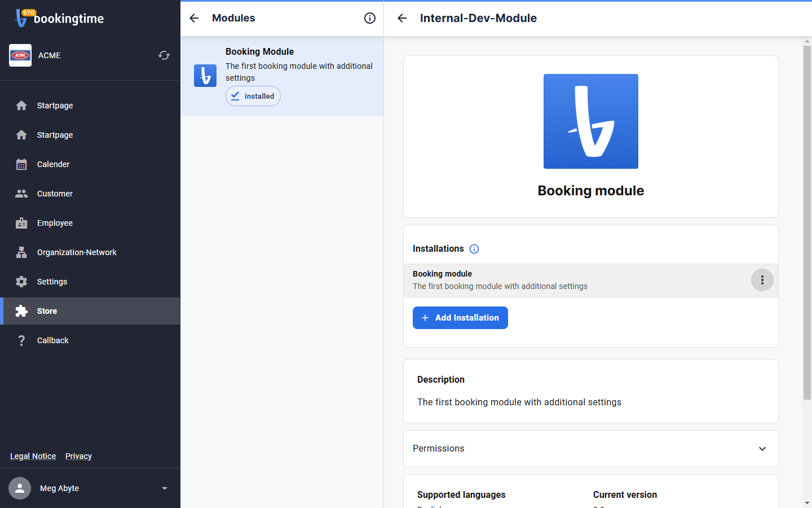812x508 pixels.
Task: Click the Calender calendar icon
Action: (x=21, y=164)
